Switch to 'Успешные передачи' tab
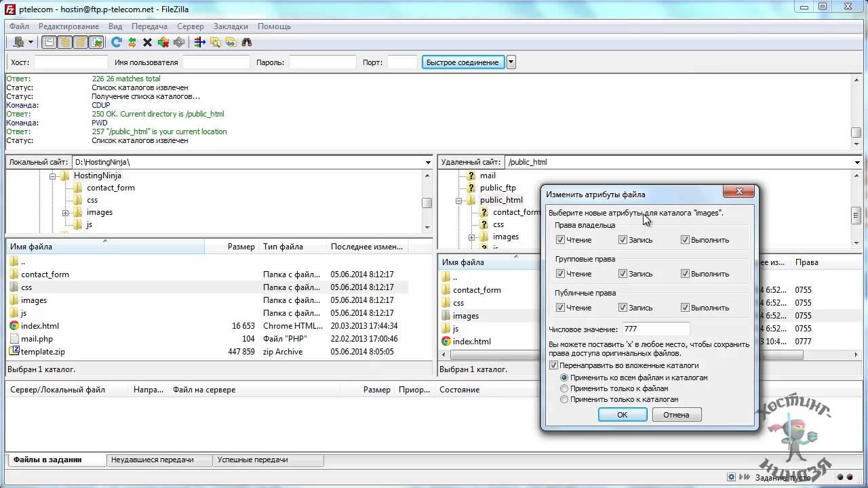 252,460
